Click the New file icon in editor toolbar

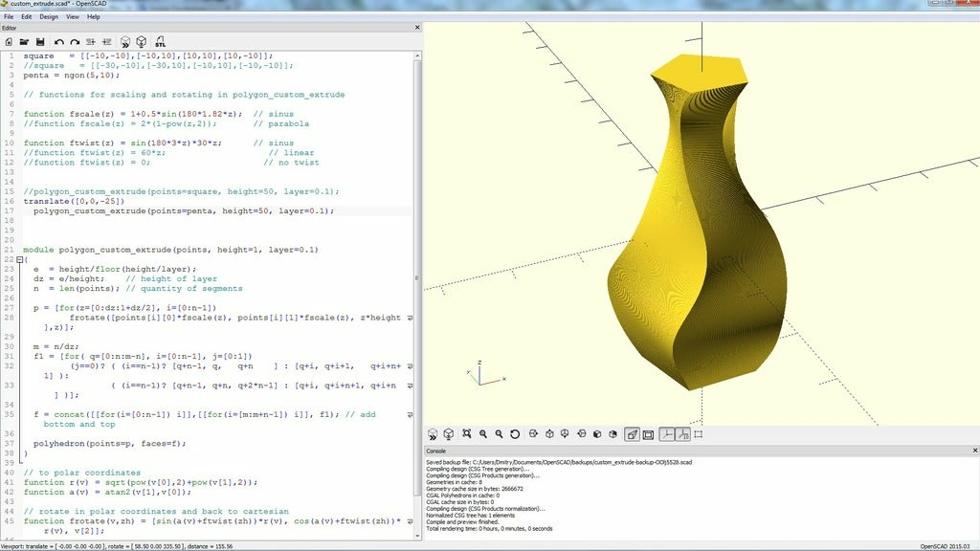pyautogui.click(x=9, y=42)
